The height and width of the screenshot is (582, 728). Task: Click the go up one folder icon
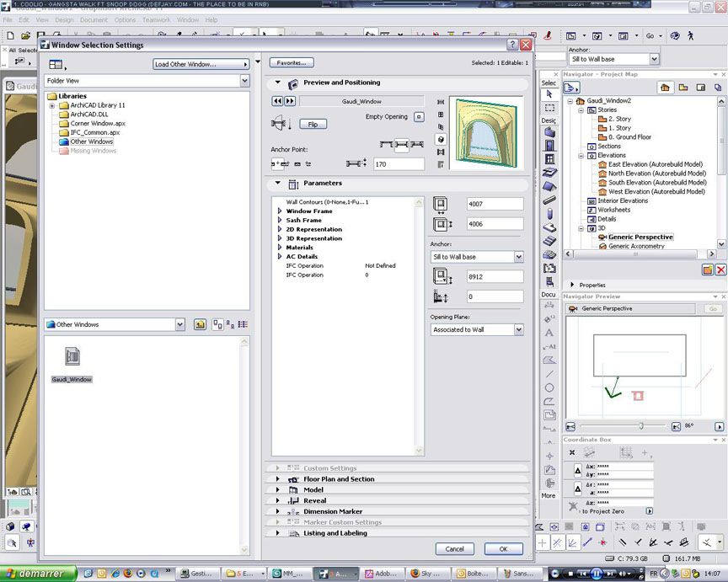200,324
